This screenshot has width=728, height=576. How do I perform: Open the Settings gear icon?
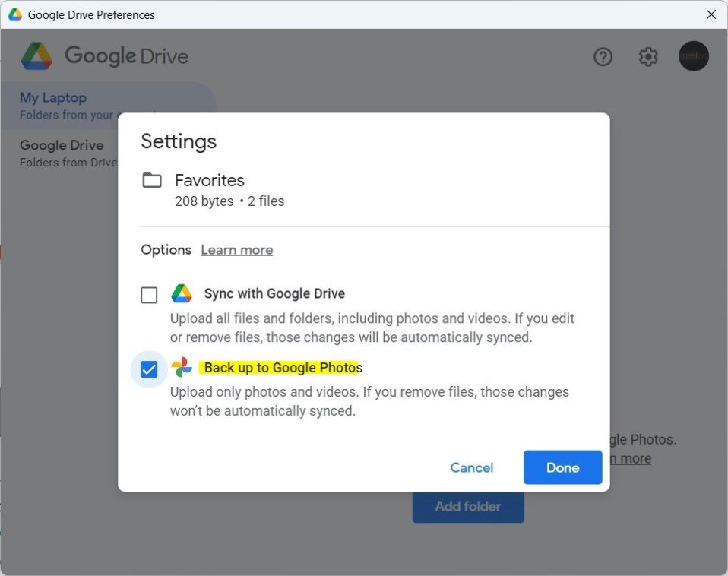[648, 57]
